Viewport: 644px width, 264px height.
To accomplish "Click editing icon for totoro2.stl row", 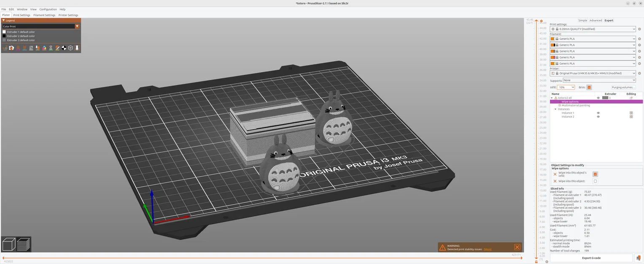I will click(631, 98).
